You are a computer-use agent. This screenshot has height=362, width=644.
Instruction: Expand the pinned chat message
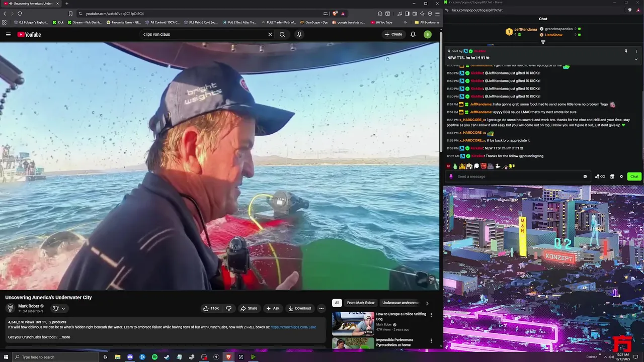pos(636,59)
